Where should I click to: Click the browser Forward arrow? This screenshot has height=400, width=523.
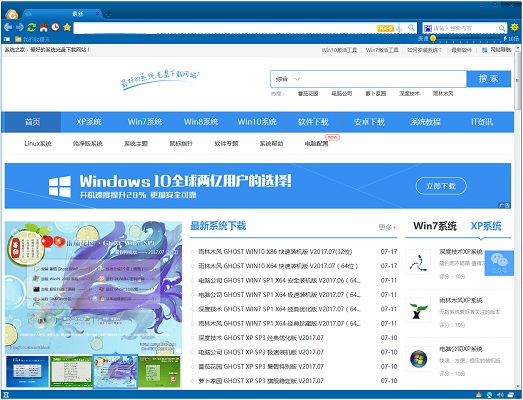pyautogui.click(x=20, y=27)
